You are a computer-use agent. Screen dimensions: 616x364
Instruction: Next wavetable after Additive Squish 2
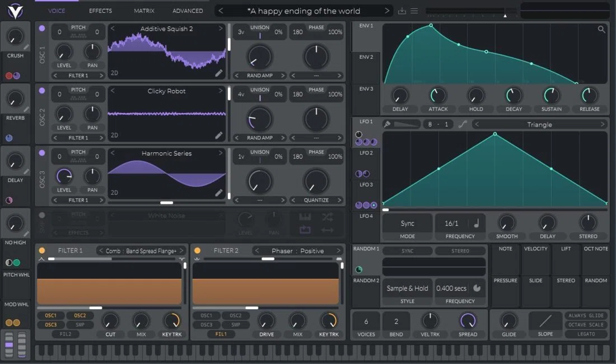[x=221, y=28]
